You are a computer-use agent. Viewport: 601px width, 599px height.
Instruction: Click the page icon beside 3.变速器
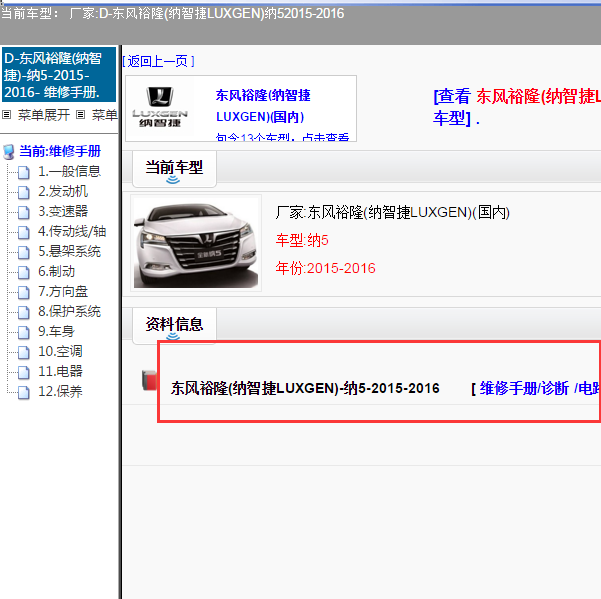(x=24, y=212)
